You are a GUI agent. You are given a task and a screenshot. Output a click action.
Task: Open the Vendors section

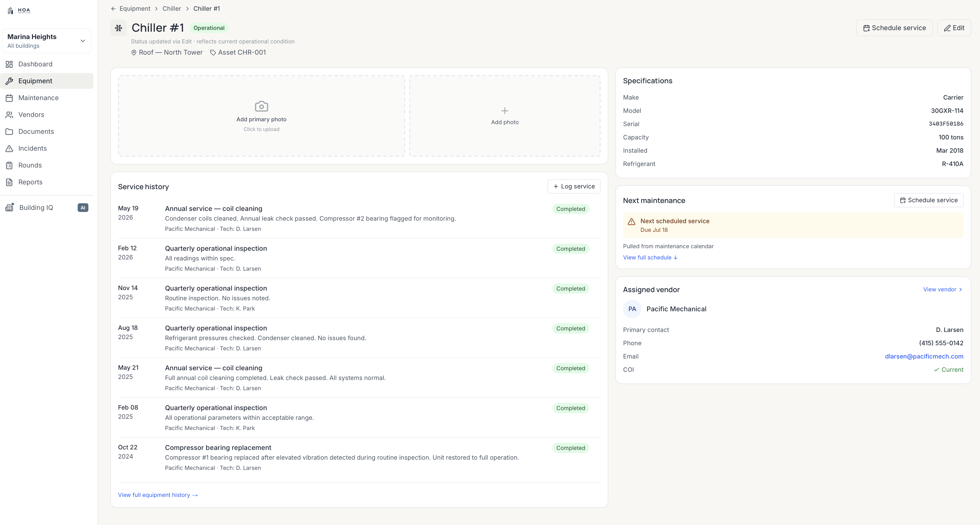[47, 115]
